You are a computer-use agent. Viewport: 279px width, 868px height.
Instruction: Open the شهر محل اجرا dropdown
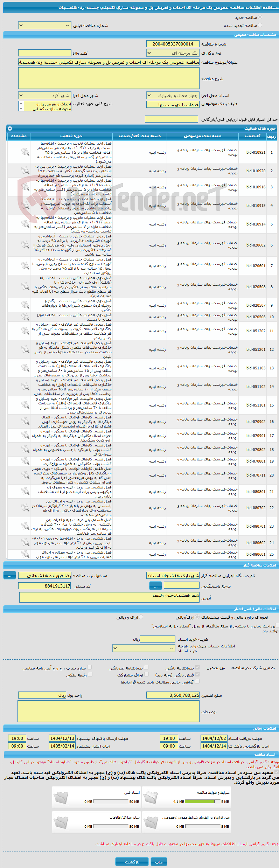pyautogui.click(x=45, y=95)
